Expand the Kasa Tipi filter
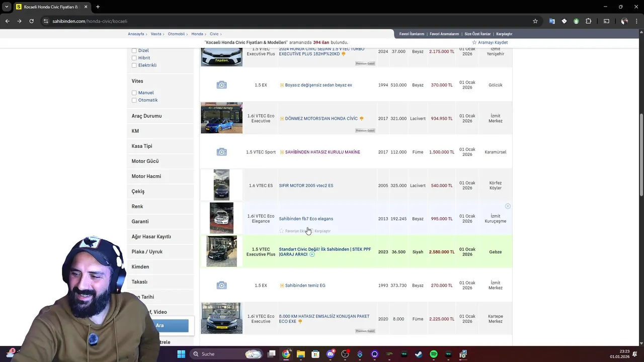Image resolution: width=644 pixels, height=362 pixels. (160, 146)
